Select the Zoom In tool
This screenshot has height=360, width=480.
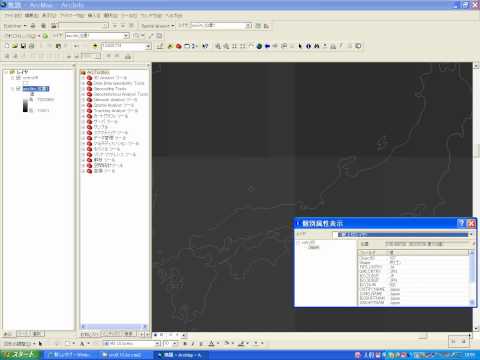coord(218,46)
